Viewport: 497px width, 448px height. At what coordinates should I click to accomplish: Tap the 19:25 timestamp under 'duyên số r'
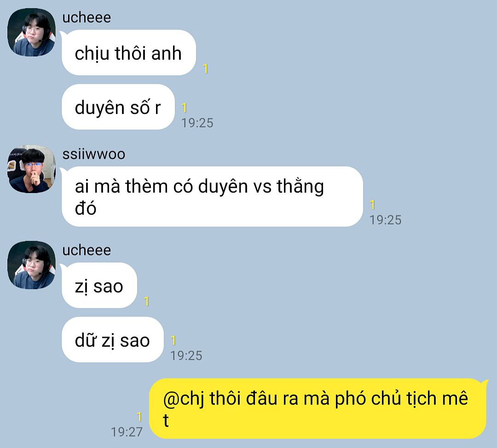tap(197, 123)
